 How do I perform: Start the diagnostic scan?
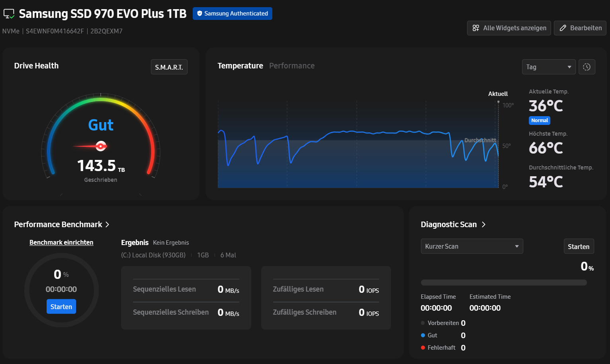coord(579,247)
